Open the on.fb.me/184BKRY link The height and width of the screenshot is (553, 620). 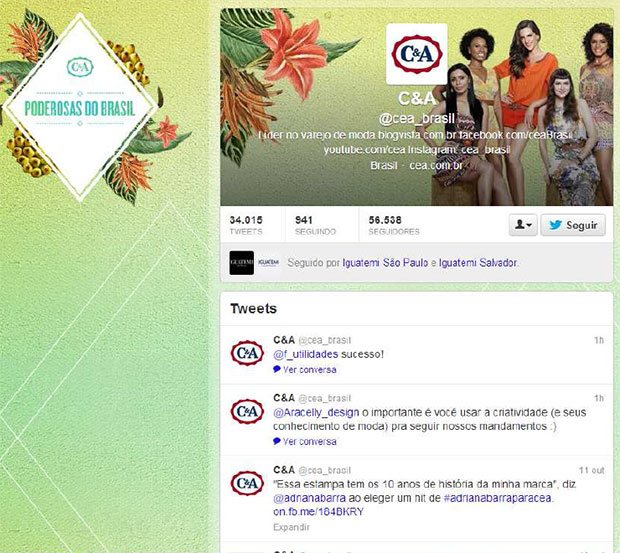coord(318,512)
